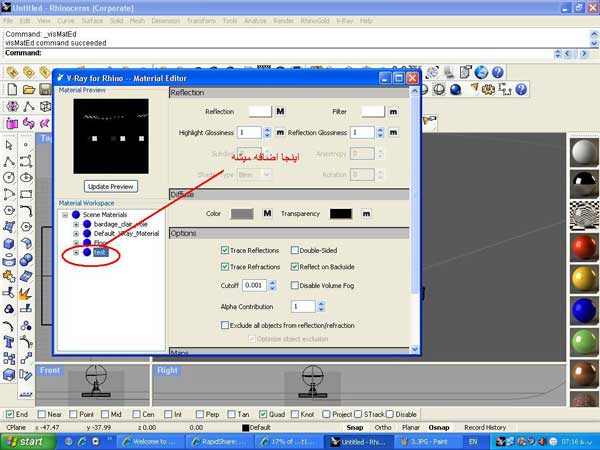Click the M map button beside Color
This screenshot has height=450, width=600.
tap(267, 214)
